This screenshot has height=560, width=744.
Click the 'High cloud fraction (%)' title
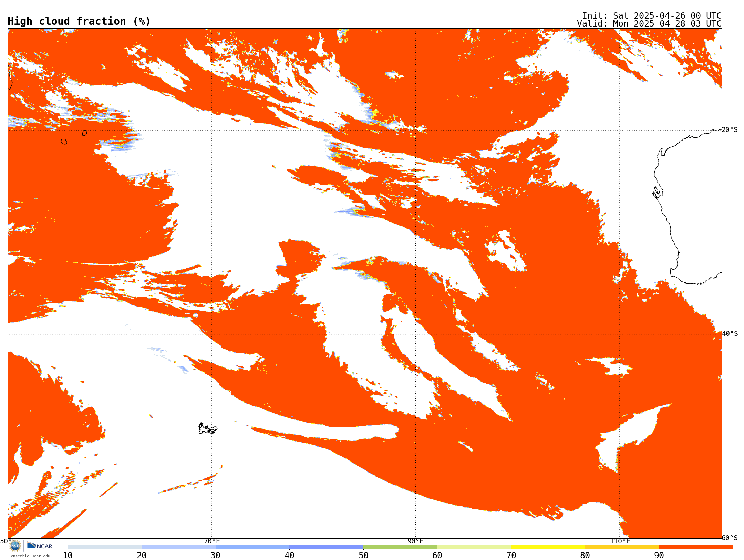click(79, 21)
